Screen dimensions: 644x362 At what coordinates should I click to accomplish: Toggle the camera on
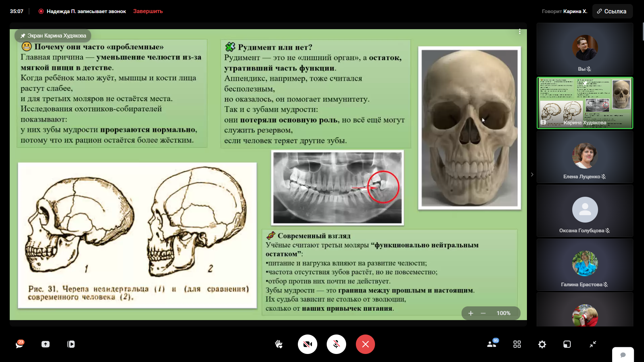[x=308, y=344]
